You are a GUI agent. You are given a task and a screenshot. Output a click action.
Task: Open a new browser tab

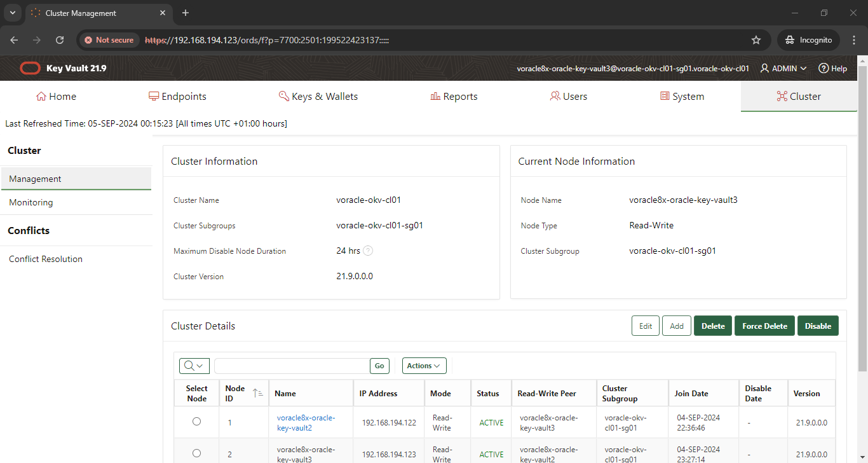coord(186,13)
